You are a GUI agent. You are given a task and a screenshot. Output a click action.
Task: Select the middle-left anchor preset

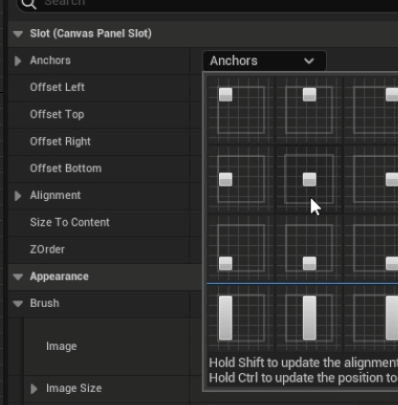241,179
